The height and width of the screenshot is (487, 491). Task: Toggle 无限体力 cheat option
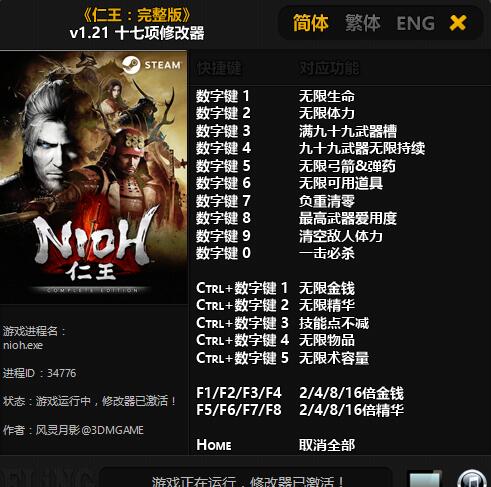[x=327, y=113]
